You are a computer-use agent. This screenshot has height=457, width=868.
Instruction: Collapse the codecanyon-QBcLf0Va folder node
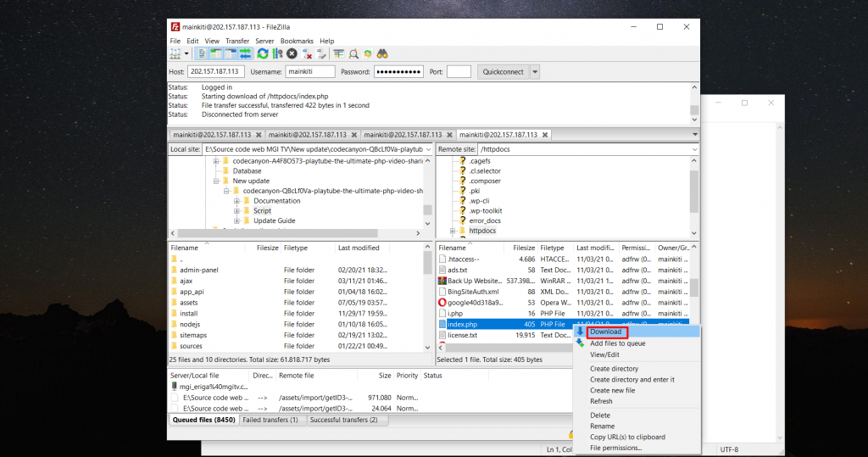(x=226, y=191)
